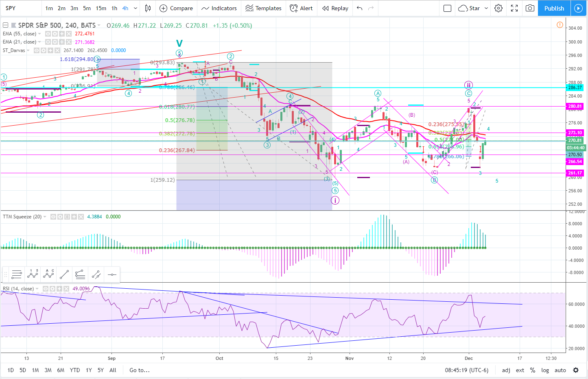Start bar Replay mode
The width and height of the screenshot is (588, 379).
(335, 8)
